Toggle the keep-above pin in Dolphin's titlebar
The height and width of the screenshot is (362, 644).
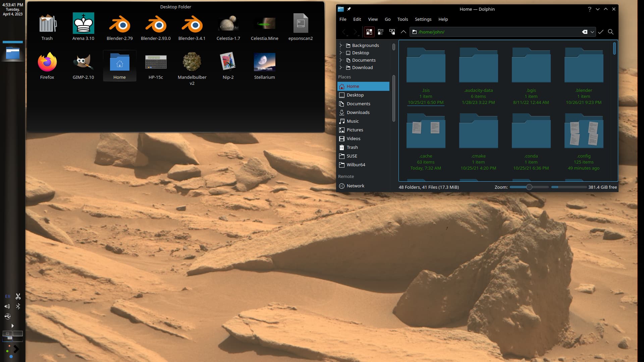[349, 9]
